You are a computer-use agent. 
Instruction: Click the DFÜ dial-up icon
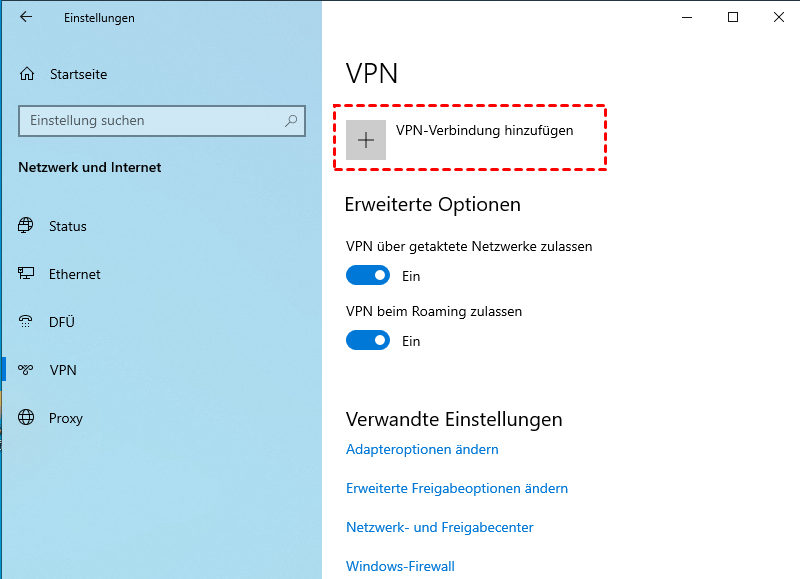click(x=27, y=322)
